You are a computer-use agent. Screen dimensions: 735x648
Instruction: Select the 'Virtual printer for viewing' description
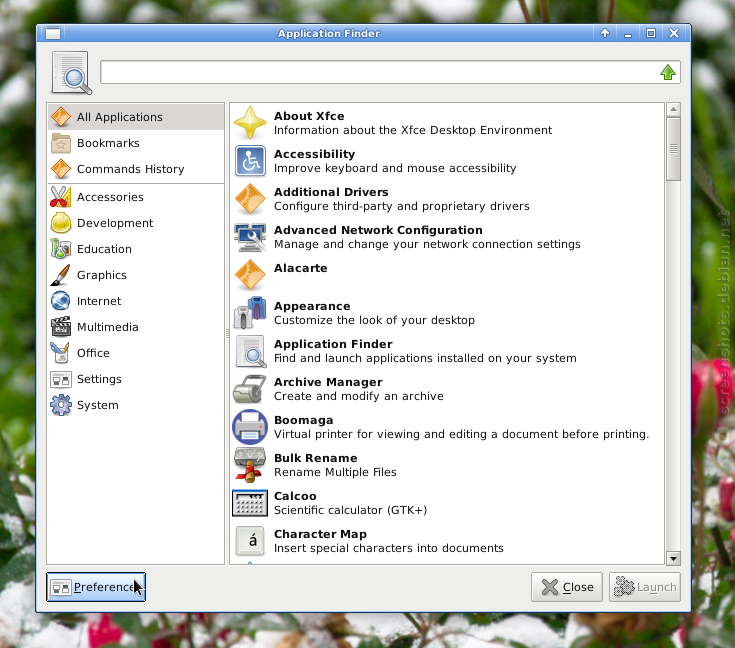pos(461,434)
